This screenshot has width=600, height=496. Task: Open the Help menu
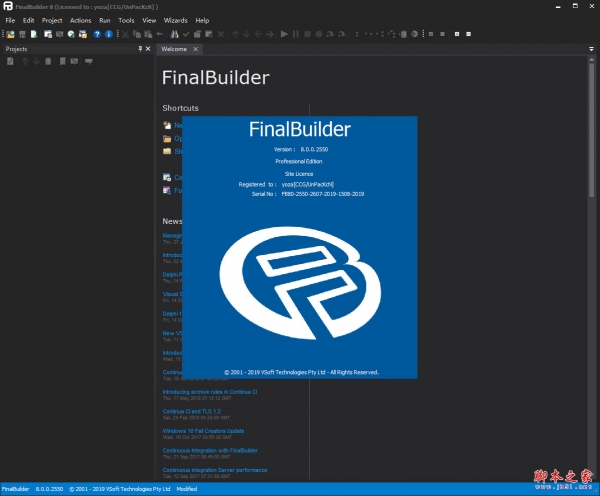(202, 21)
